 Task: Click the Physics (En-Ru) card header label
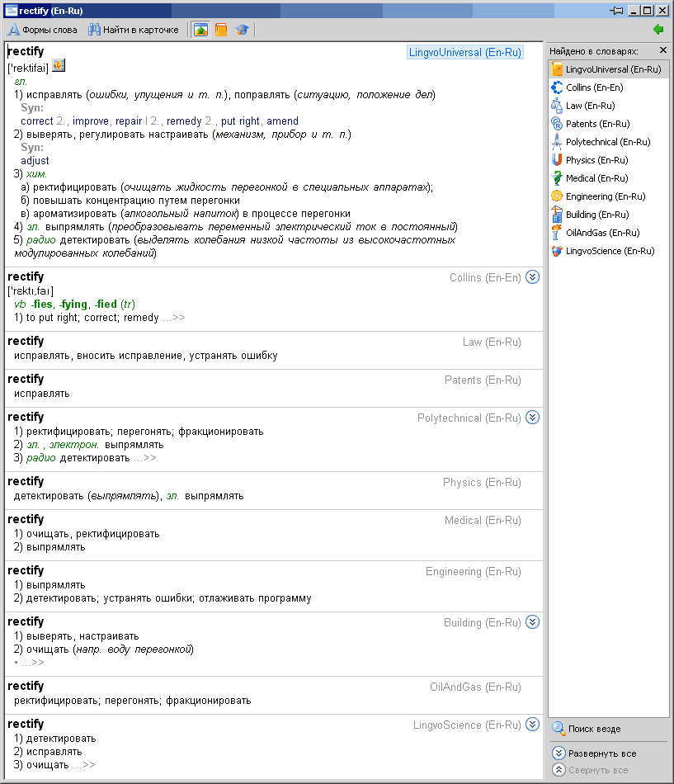point(482,483)
